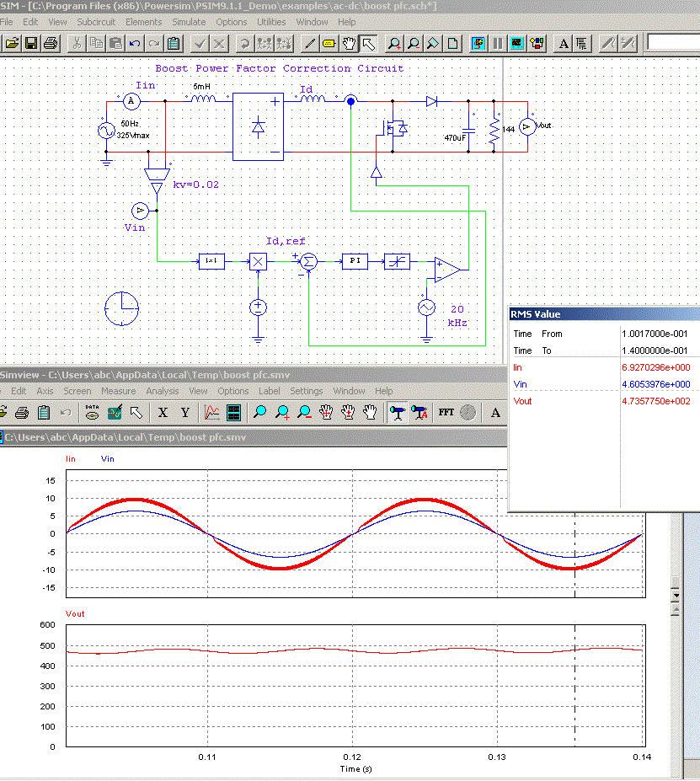Image resolution: width=700 pixels, height=781 pixels.
Task: Zoom out using Simview magnifier with minus
Action: pos(304,413)
